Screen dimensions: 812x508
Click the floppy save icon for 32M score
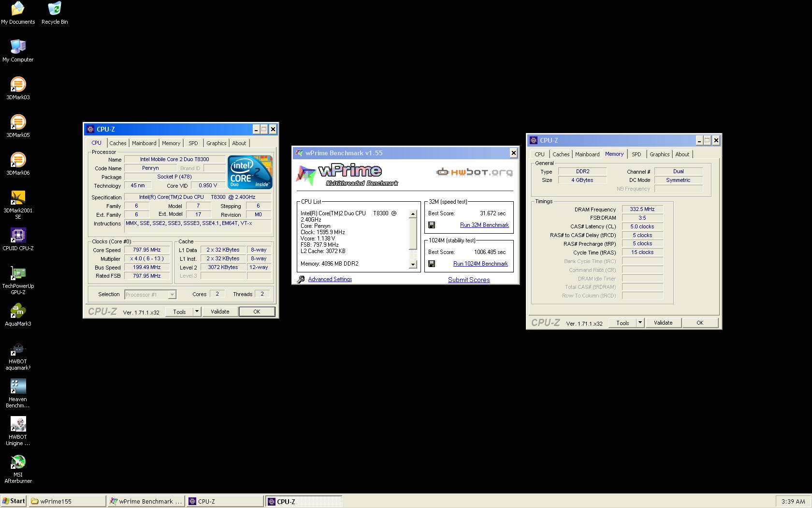(x=432, y=225)
